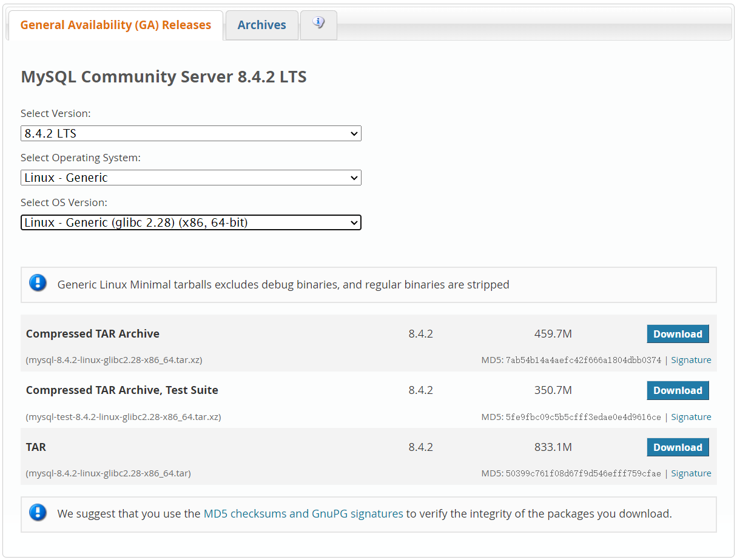Image resolution: width=737 pixels, height=560 pixels.
Task: Download the Compressed TAR Archive
Action: (678, 333)
